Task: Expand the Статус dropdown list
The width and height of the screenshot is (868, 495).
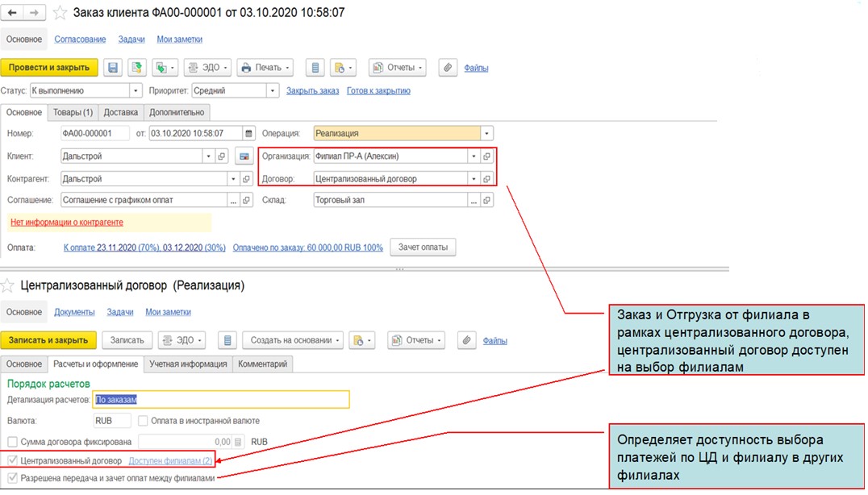Action: 135,91
